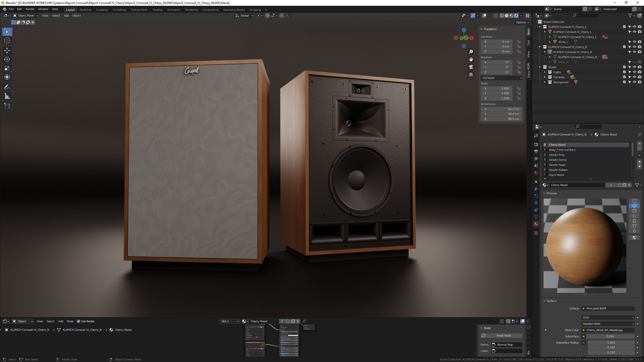Click the Principled BSDF surface button
Image resolution: width=644 pixels, height=362 pixels.
point(608,308)
